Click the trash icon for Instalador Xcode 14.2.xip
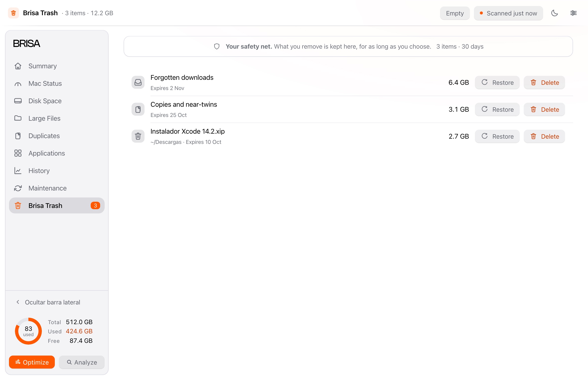The image size is (588, 379). [138, 136]
